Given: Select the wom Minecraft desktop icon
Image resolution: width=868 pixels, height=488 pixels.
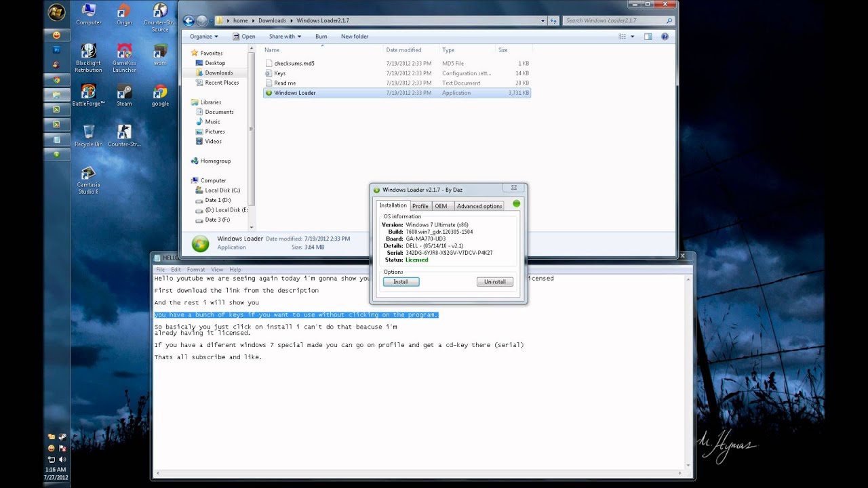Looking at the screenshot, I should click(x=160, y=55).
